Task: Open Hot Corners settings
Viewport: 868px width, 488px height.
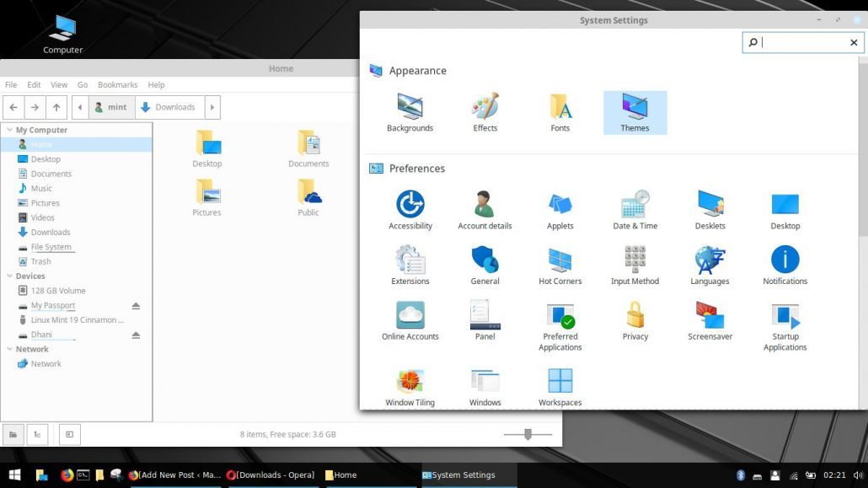Action: [x=560, y=261]
